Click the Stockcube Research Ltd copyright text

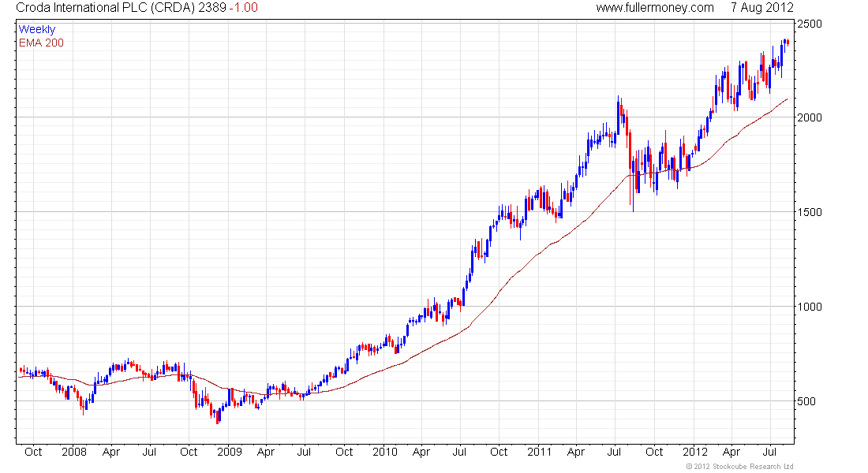point(739,467)
